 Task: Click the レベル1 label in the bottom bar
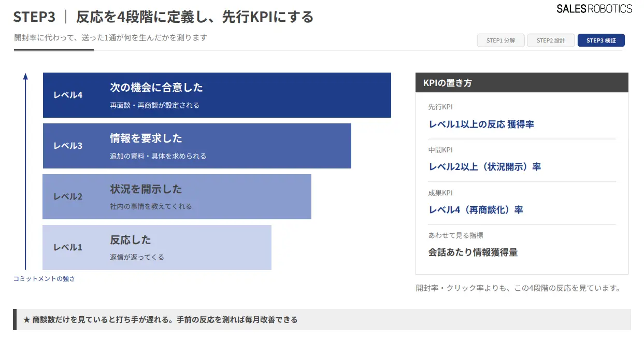[x=68, y=247]
